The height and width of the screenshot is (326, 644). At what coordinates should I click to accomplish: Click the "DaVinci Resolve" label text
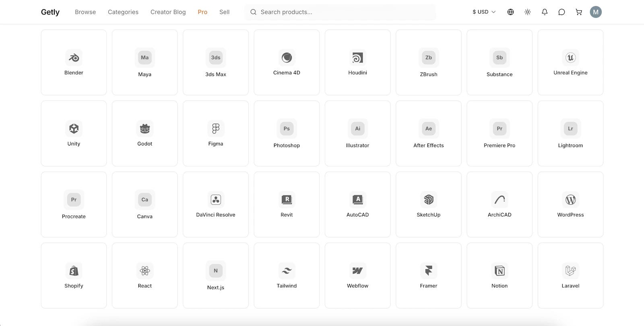[x=216, y=215]
